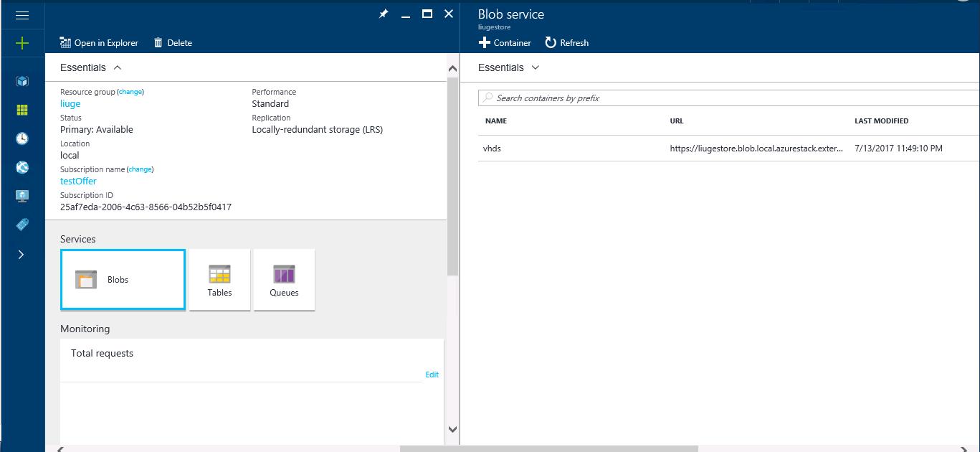Open the testOffer subscription link
This screenshot has width=980, height=452.
(78, 182)
